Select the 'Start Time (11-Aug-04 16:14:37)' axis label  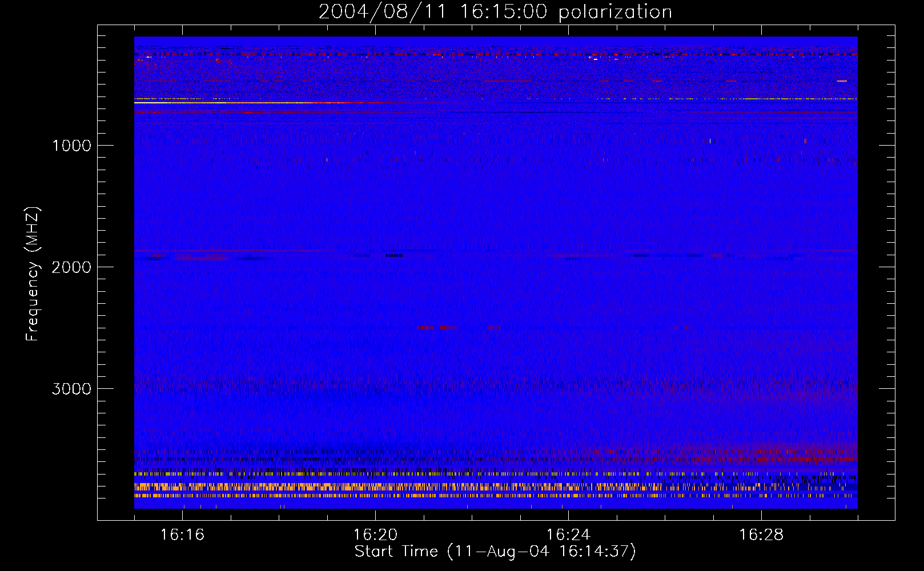click(495, 552)
